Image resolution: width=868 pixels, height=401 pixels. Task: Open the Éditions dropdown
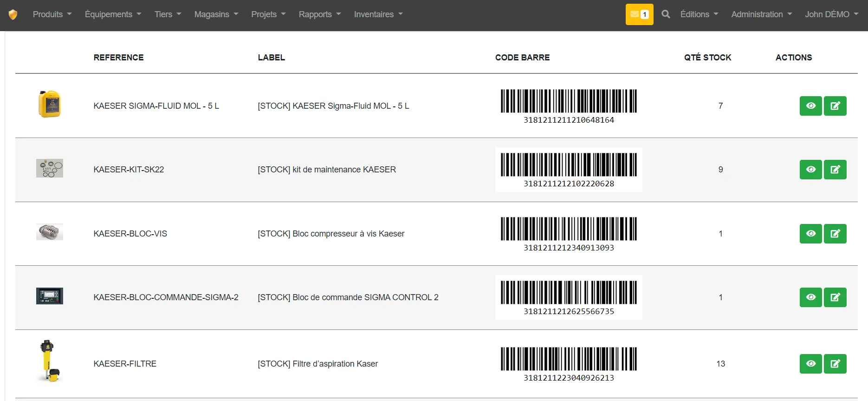[699, 14]
